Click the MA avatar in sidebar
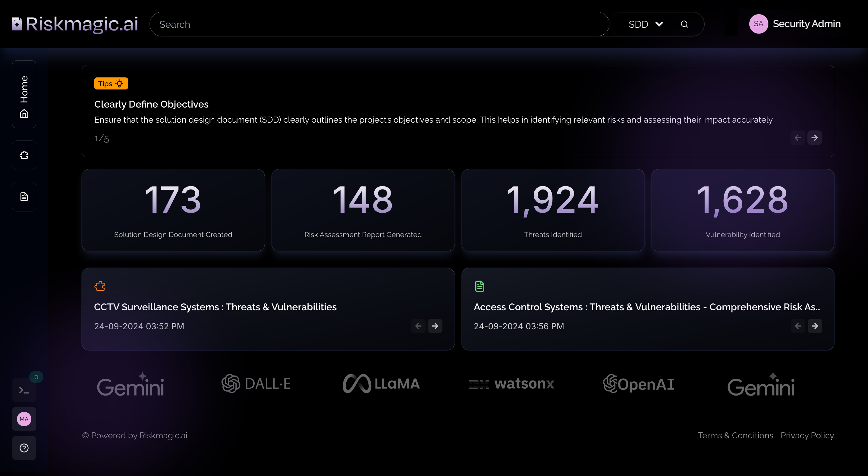This screenshot has height=476, width=868. [24, 419]
